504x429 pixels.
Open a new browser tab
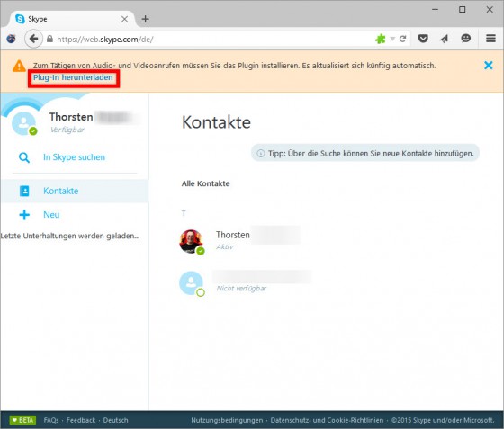pyautogui.click(x=145, y=19)
